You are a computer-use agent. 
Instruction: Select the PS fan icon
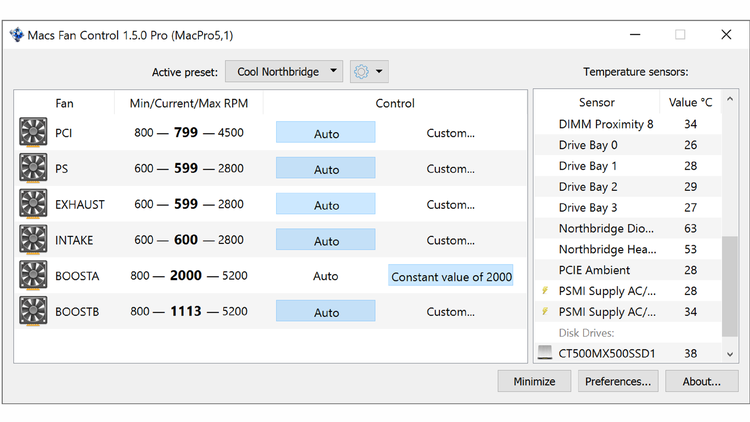[33, 169]
